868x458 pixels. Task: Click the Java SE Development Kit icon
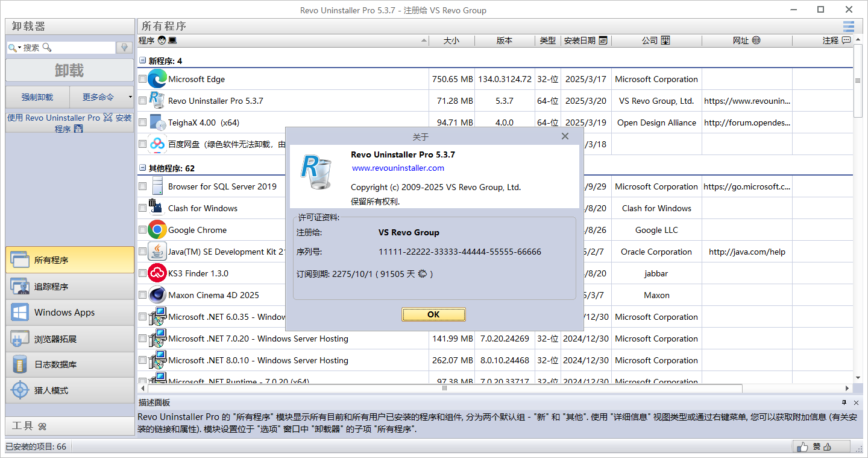157,252
